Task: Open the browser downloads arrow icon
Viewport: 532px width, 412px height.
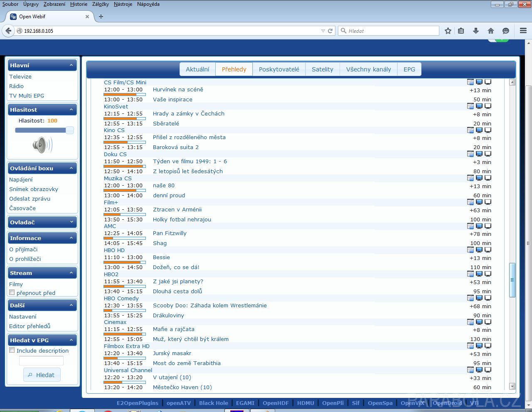Action: tap(476, 31)
